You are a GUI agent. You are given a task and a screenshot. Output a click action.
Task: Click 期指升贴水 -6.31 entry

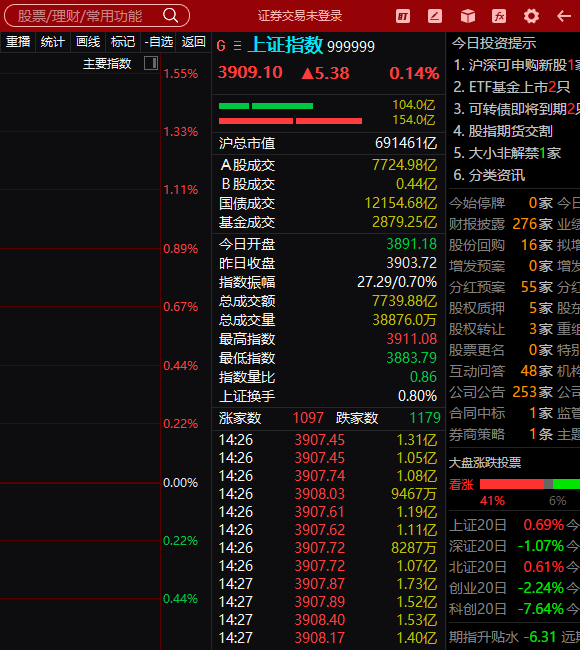point(502,637)
